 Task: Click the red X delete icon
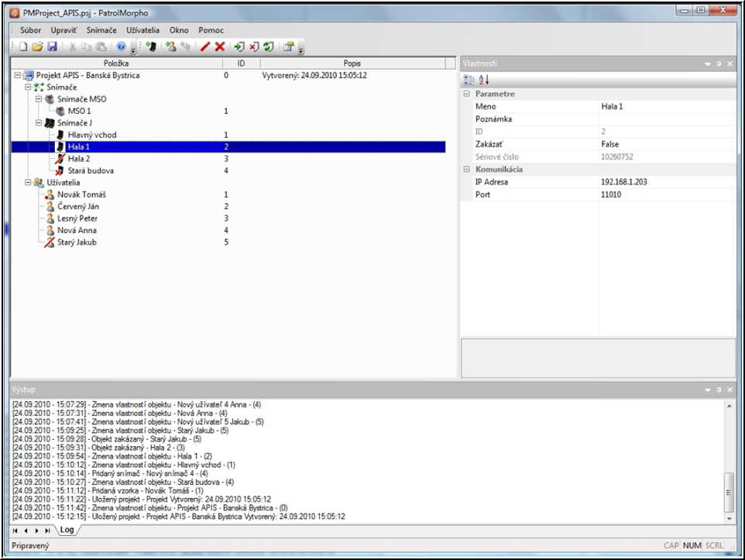(x=220, y=47)
